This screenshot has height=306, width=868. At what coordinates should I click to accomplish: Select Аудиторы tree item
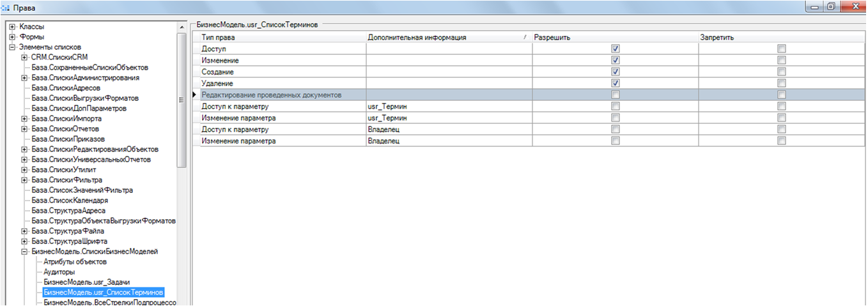coord(59,272)
